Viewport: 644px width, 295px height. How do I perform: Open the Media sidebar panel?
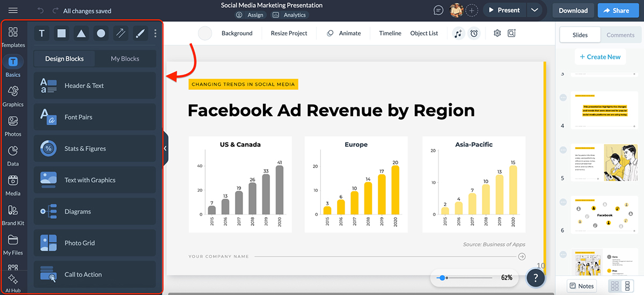pyautogui.click(x=13, y=184)
